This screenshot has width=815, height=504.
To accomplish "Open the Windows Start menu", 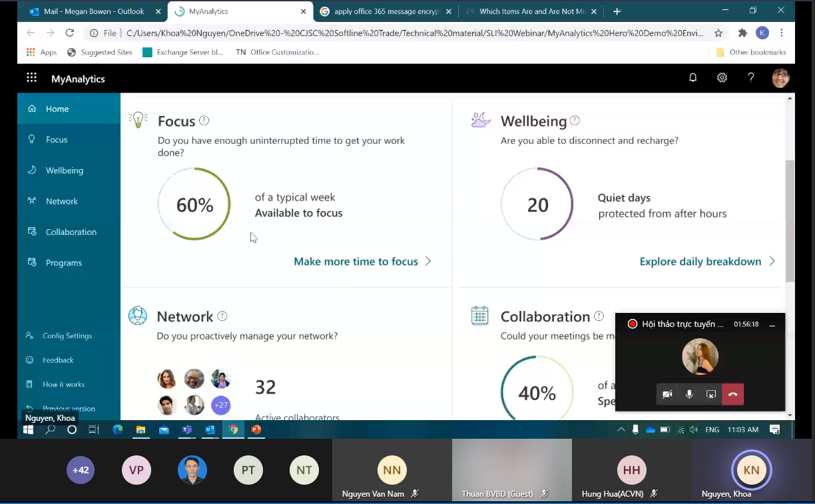I will pos(29,429).
